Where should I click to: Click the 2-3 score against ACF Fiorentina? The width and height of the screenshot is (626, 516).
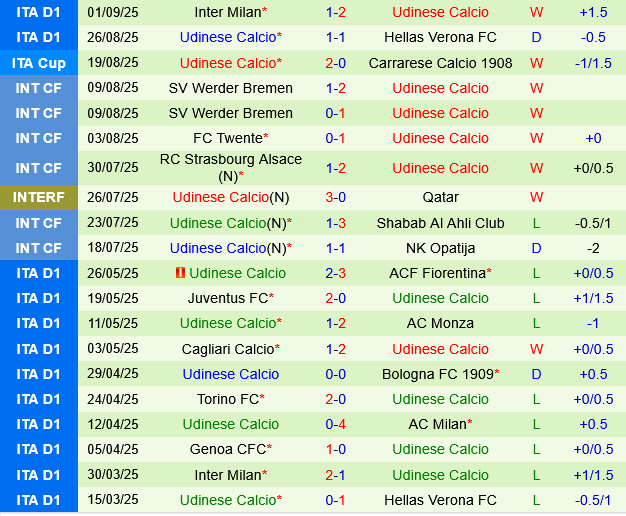(x=336, y=273)
